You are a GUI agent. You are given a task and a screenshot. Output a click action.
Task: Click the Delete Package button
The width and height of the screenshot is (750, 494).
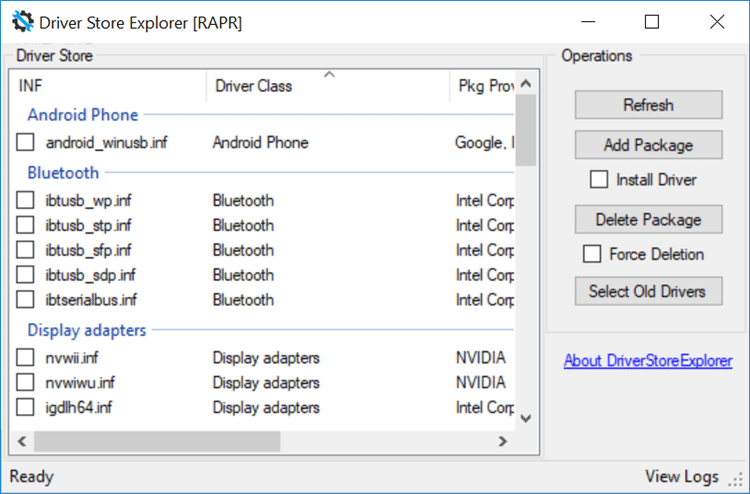click(x=649, y=220)
